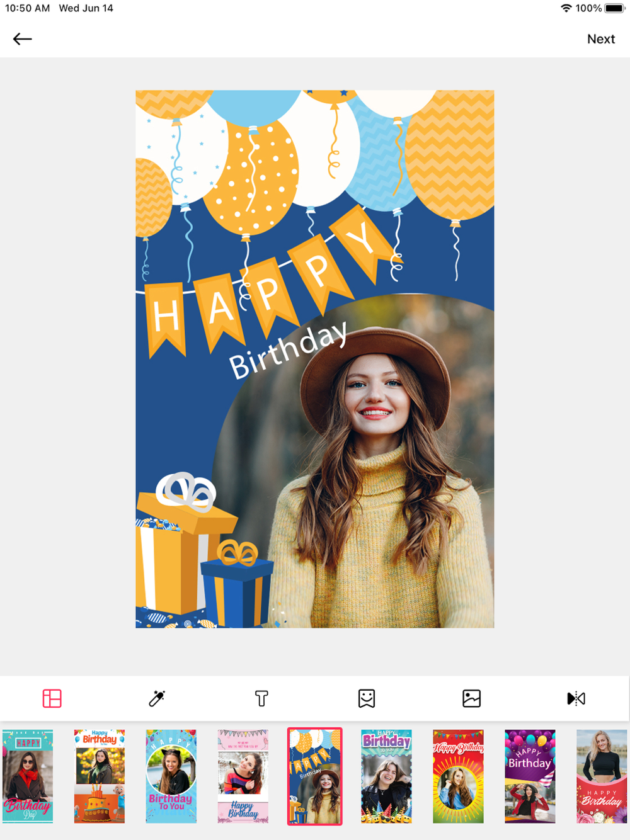Go back using the left arrow
The height and width of the screenshot is (840, 630).
(23, 39)
